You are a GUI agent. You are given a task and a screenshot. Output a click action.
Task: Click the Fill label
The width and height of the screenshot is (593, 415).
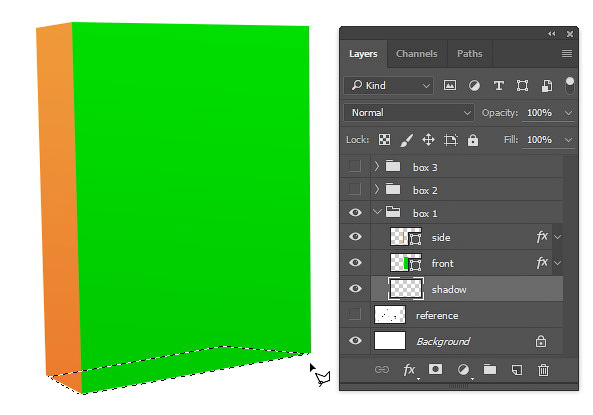[511, 140]
